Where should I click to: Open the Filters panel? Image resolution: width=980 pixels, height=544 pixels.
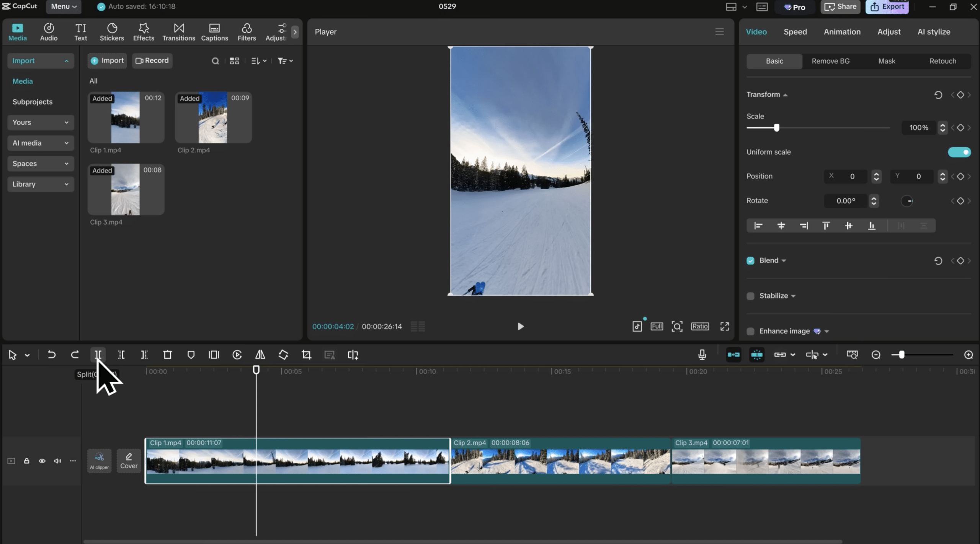click(x=246, y=31)
